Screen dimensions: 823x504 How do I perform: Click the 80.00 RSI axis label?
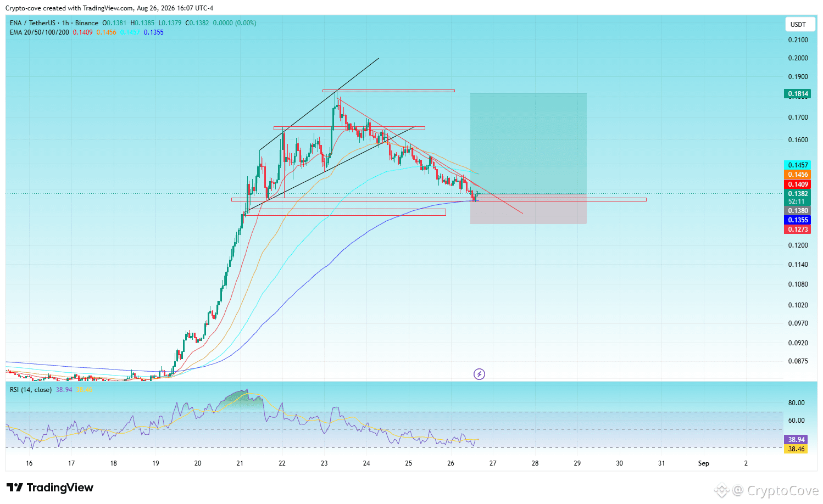[796, 403]
